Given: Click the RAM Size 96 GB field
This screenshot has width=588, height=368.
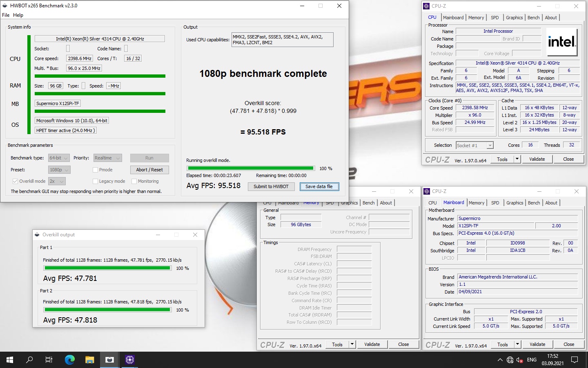Looking at the screenshot, I should pos(56,86).
